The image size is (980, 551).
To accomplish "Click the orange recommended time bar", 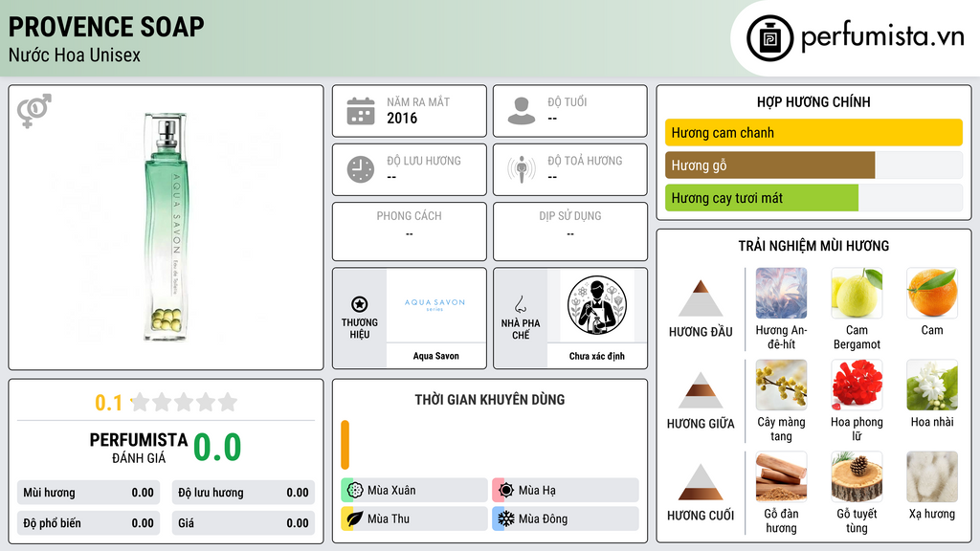I will click(x=345, y=445).
